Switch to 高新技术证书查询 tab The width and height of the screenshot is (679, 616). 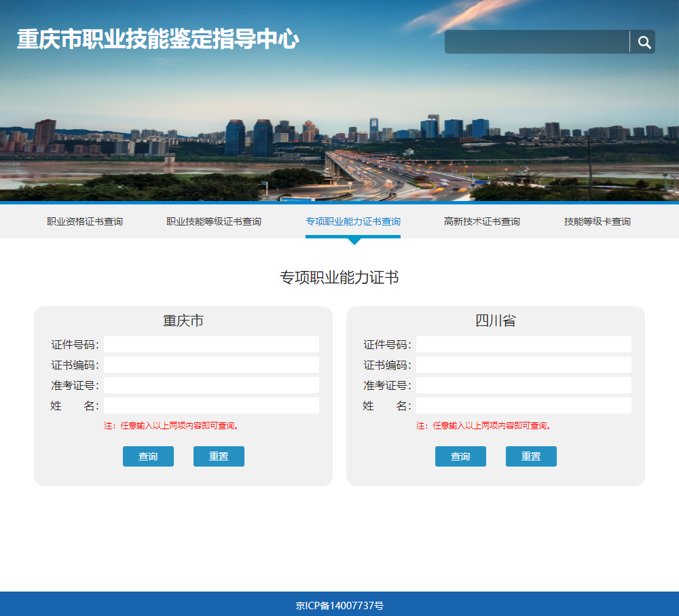point(482,221)
